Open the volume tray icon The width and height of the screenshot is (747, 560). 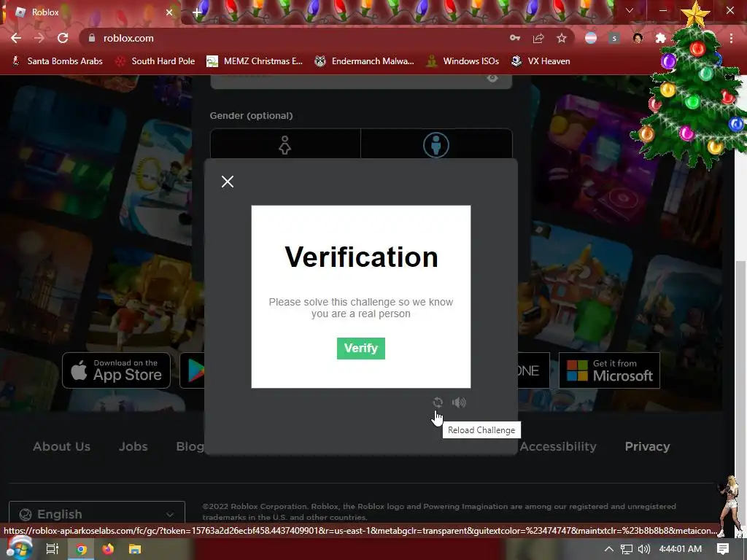(x=643, y=549)
